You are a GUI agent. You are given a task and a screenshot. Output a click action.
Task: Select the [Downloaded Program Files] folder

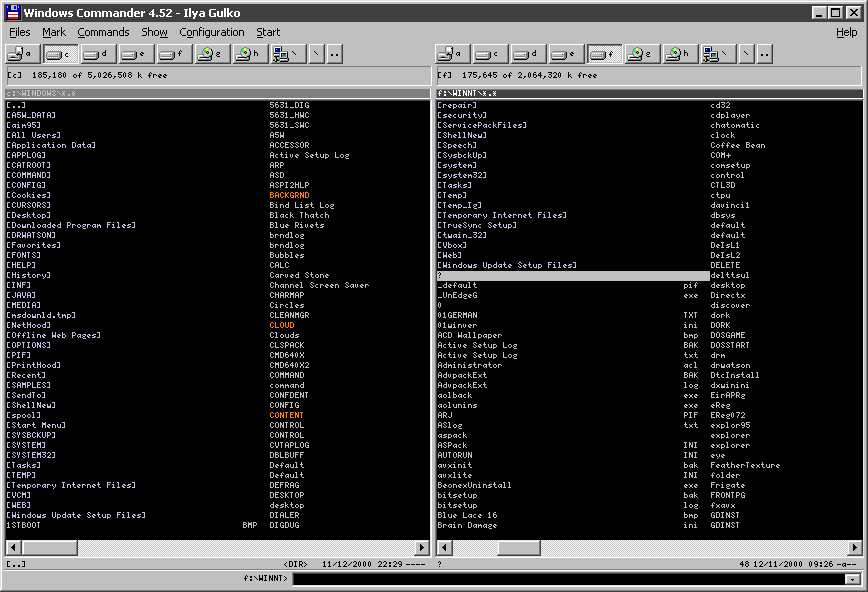click(71, 225)
